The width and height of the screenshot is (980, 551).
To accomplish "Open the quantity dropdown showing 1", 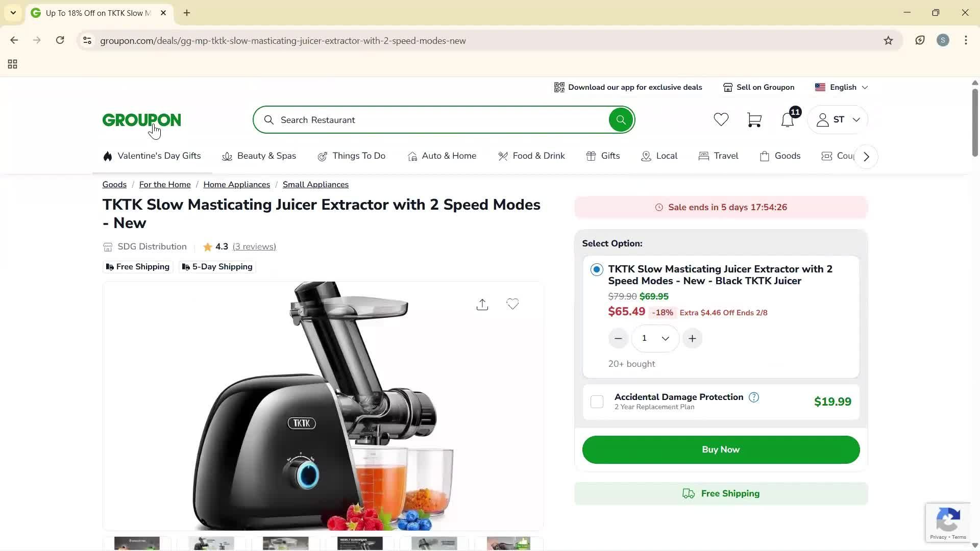I will pyautogui.click(x=655, y=339).
